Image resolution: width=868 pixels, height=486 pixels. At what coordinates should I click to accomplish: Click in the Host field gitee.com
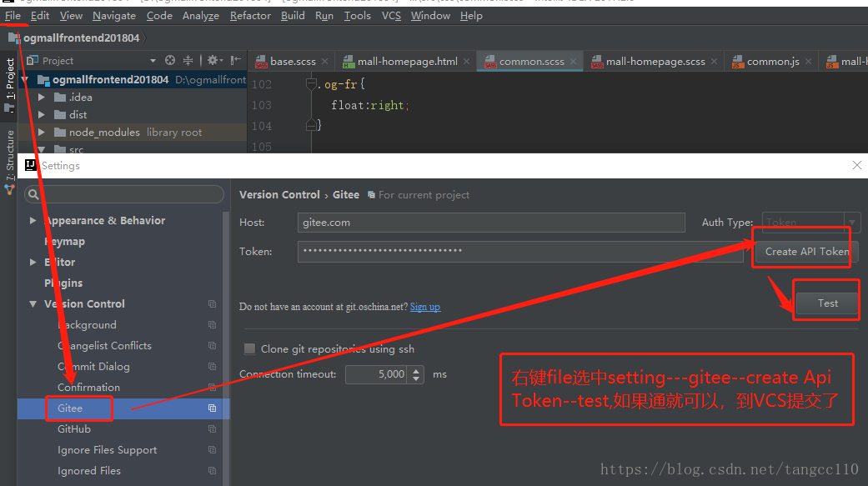click(491, 223)
